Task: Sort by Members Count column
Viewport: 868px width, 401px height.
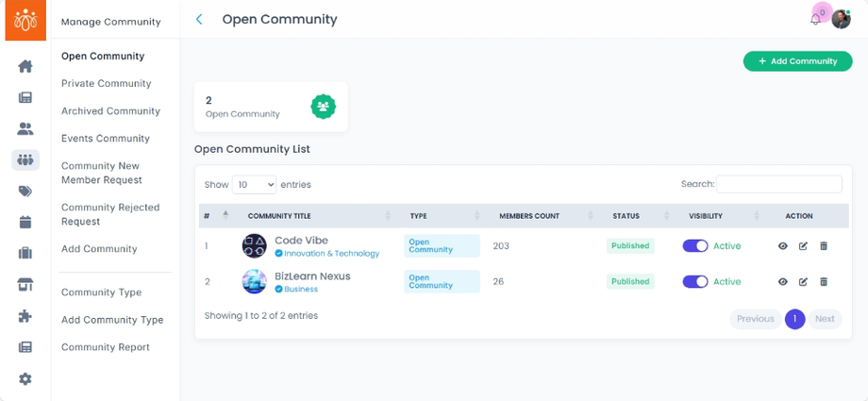Action: click(x=529, y=216)
